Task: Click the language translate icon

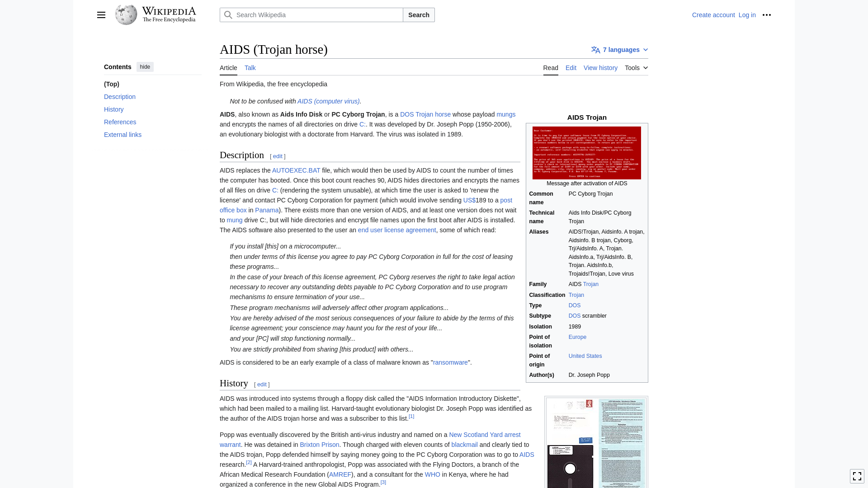Action: tap(596, 50)
